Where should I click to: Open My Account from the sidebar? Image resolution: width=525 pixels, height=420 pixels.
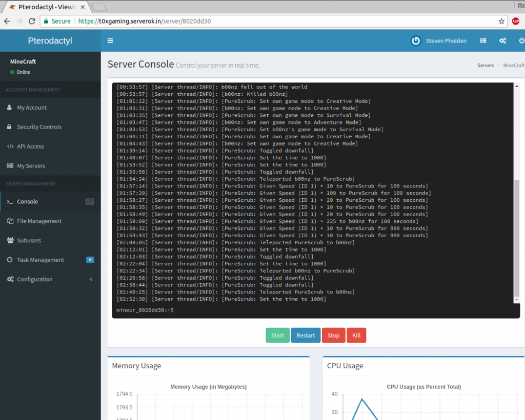click(x=32, y=107)
